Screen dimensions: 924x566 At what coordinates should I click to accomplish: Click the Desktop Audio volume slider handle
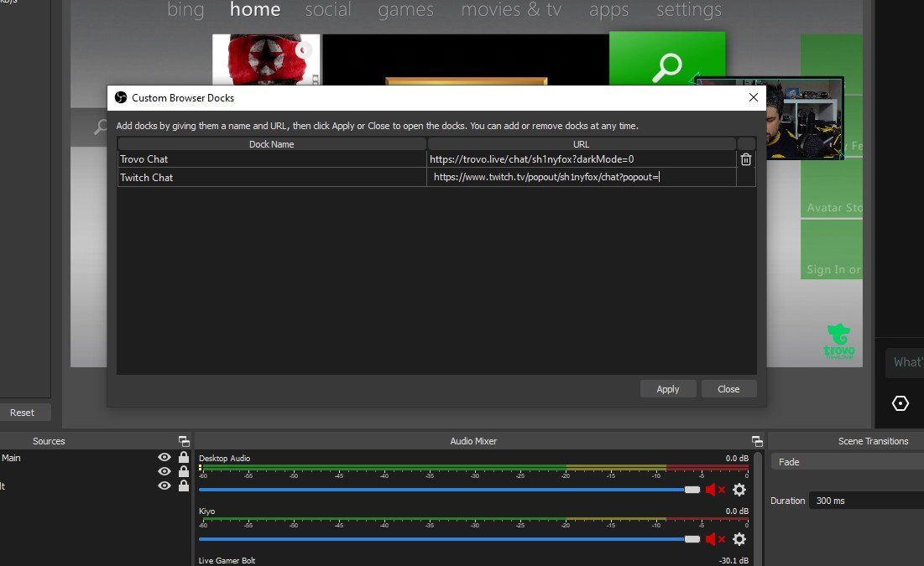pyautogui.click(x=692, y=489)
